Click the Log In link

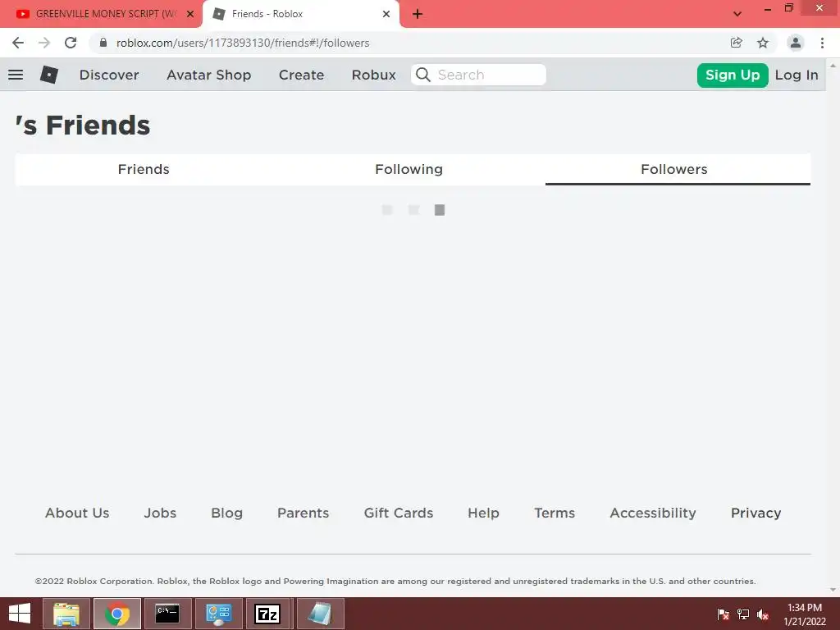(796, 75)
